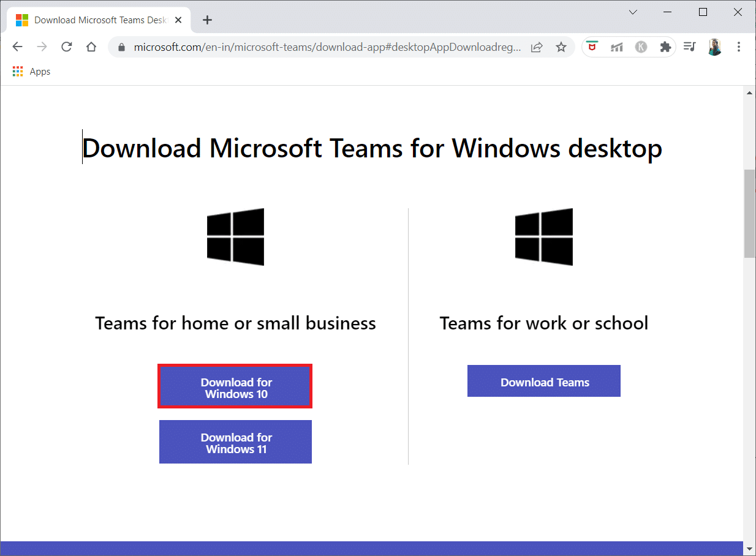Click the scrollbar up arrow
The width and height of the screenshot is (756, 556).
(749, 92)
